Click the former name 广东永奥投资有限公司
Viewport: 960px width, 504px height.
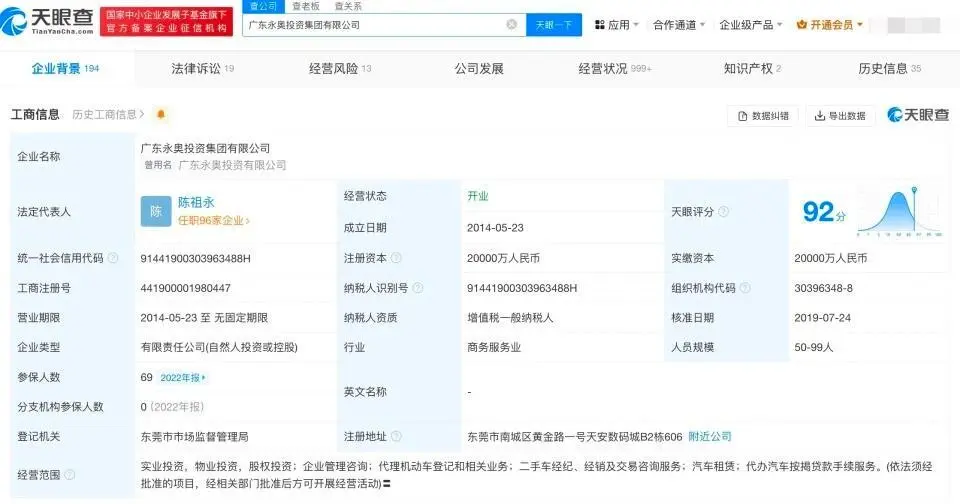232,165
